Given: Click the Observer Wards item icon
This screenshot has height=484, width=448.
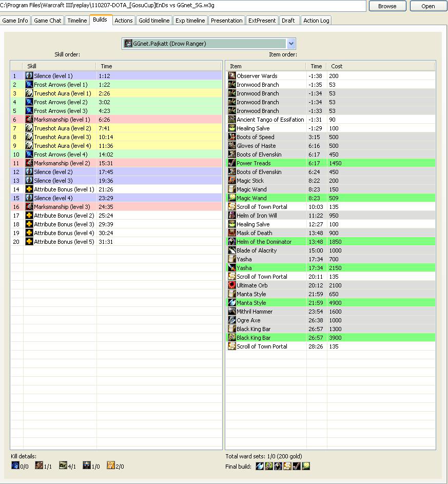Looking at the screenshot, I should pos(232,76).
